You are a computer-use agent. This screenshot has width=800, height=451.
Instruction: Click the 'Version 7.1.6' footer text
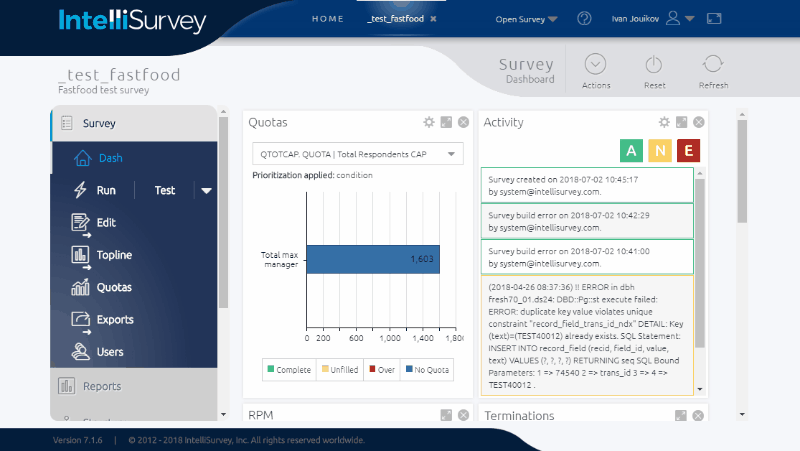(x=78, y=440)
